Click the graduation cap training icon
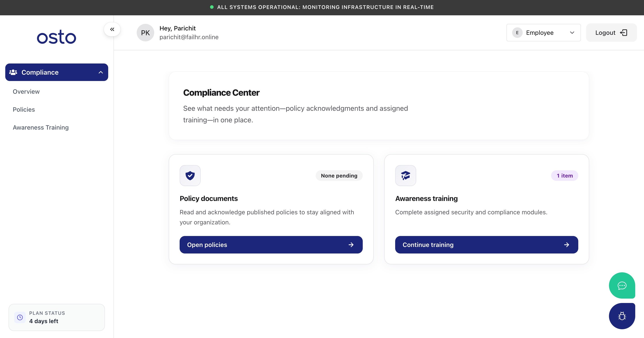The image size is (644, 338). [x=405, y=176]
